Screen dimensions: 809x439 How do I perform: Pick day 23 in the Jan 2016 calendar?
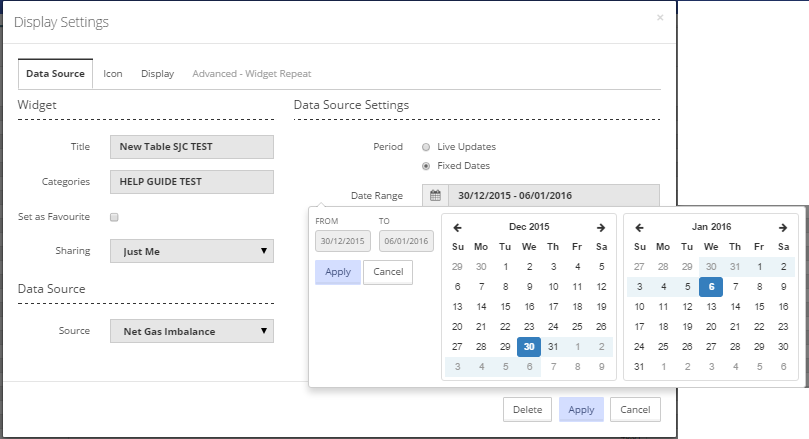tap(783, 327)
